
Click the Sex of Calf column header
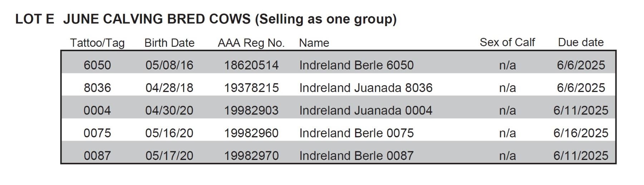click(x=507, y=42)
